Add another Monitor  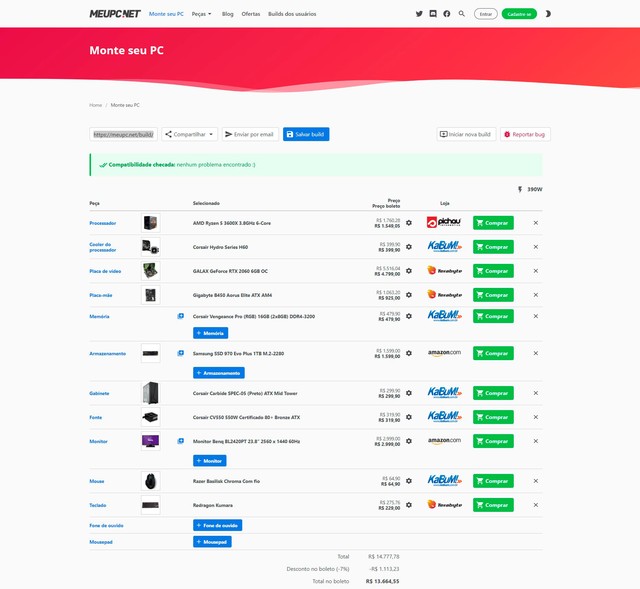pos(209,461)
